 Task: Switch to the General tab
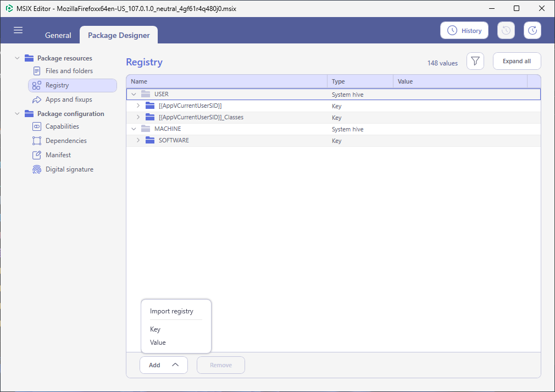[x=58, y=35]
